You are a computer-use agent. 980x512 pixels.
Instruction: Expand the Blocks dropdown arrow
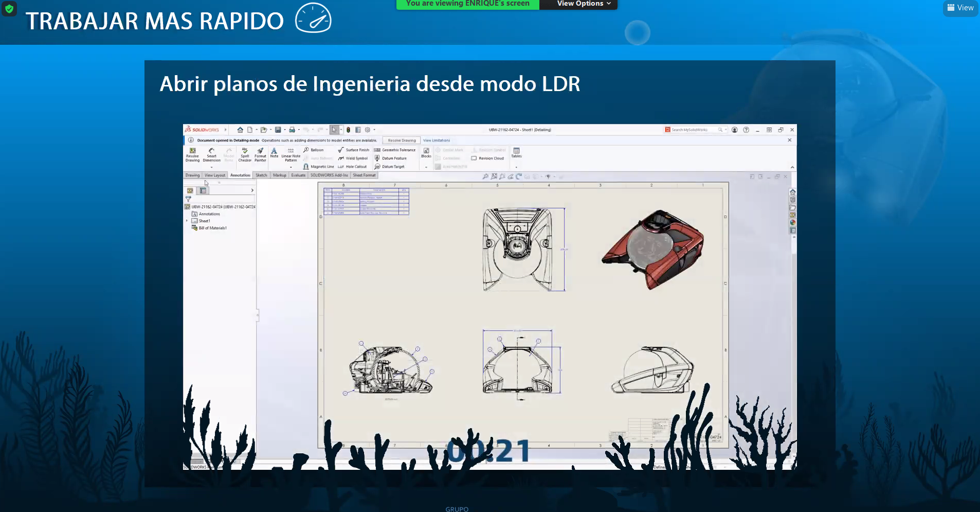[426, 167]
